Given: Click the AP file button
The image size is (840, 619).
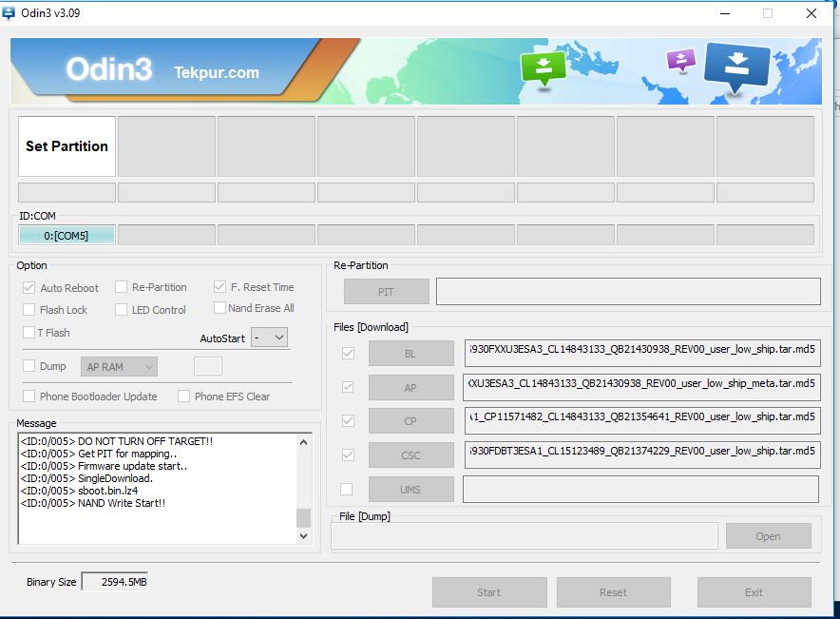Looking at the screenshot, I should [410, 388].
